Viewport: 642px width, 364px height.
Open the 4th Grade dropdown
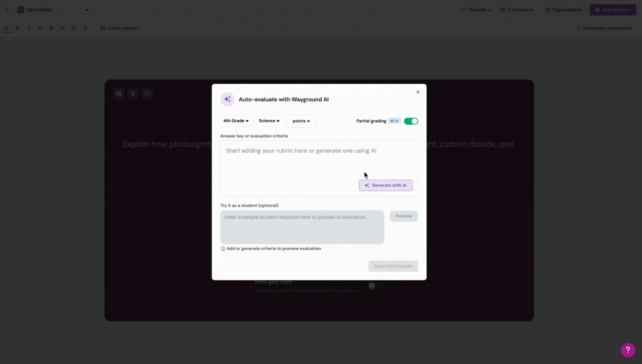(x=236, y=121)
